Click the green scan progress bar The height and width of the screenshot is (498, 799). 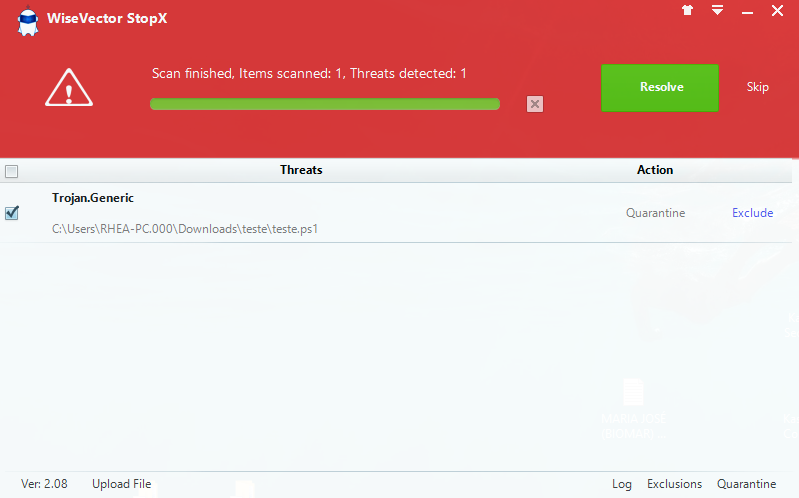[325, 104]
